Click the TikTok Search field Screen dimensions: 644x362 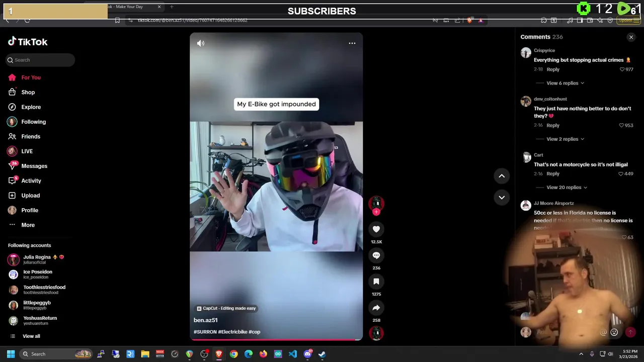(40, 60)
